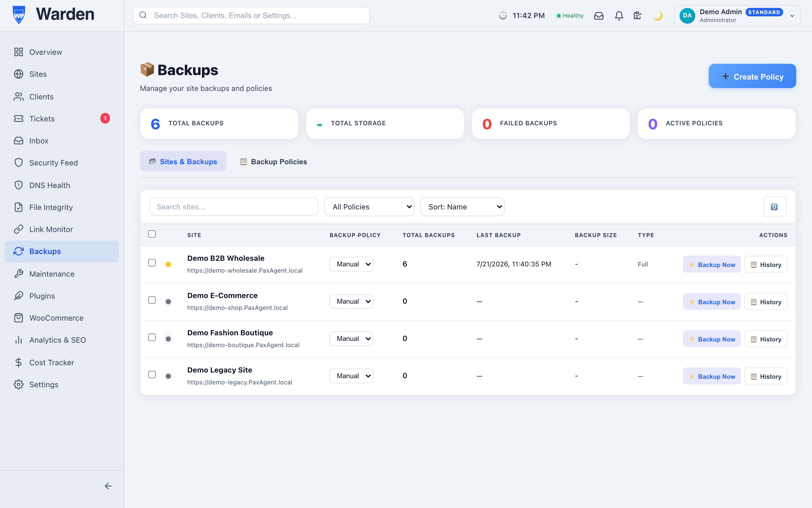Click the refresh icon beside the sort filter
The height and width of the screenshot is (508, 812).
pos(775,207)
